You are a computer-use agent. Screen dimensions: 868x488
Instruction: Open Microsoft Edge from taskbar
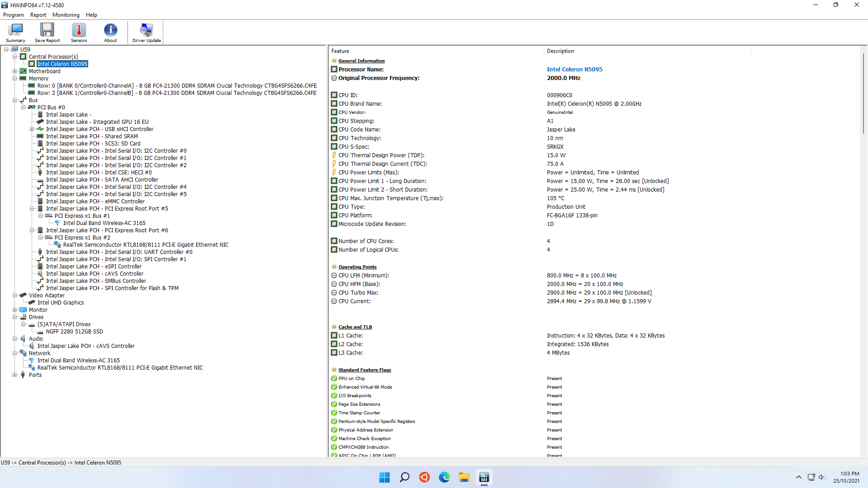pyautogui.click(x=444, y=477)
